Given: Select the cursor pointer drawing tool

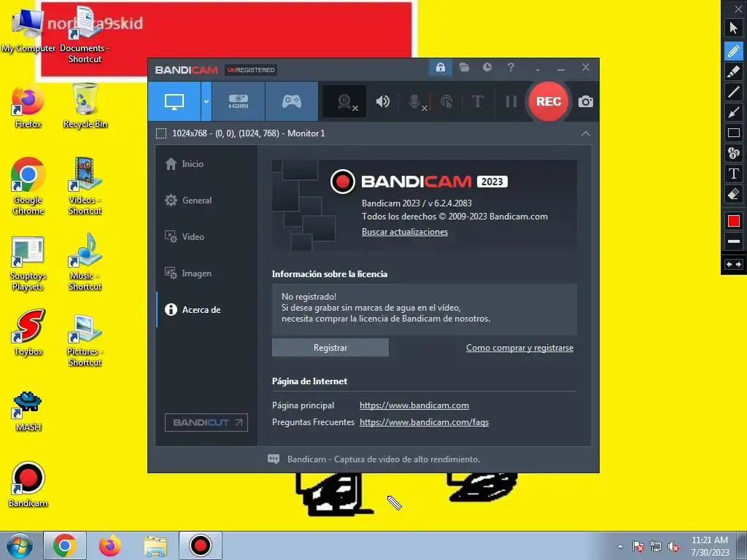Looking at the screenshot, I should point(734,28).
